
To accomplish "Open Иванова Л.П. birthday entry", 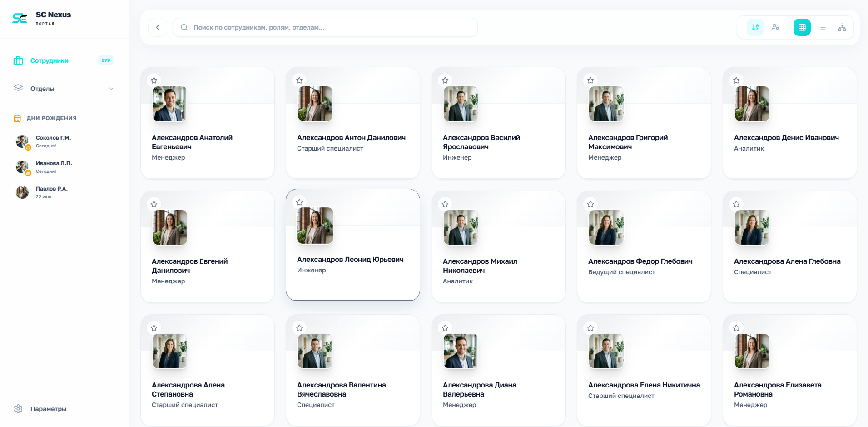I will click(64, 167).
